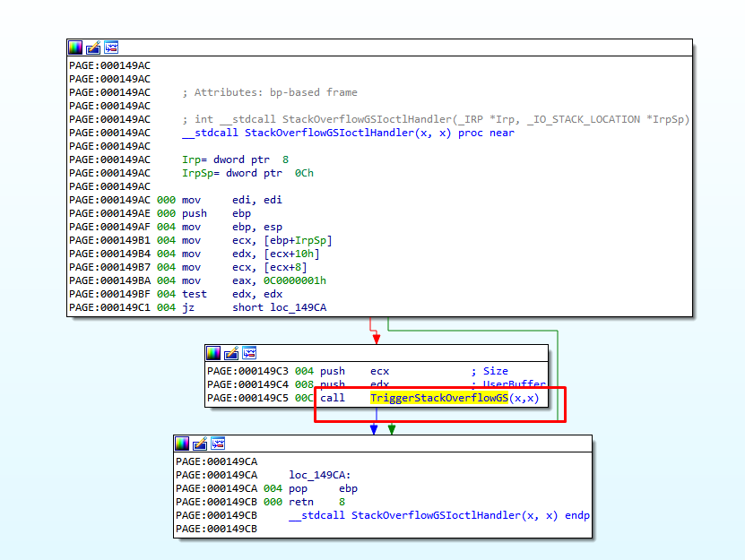Image resolution: width=745 pixels, height=560 pixels.
Task: Click group nodes icon on push ecx block
Action: click(249, 353)
